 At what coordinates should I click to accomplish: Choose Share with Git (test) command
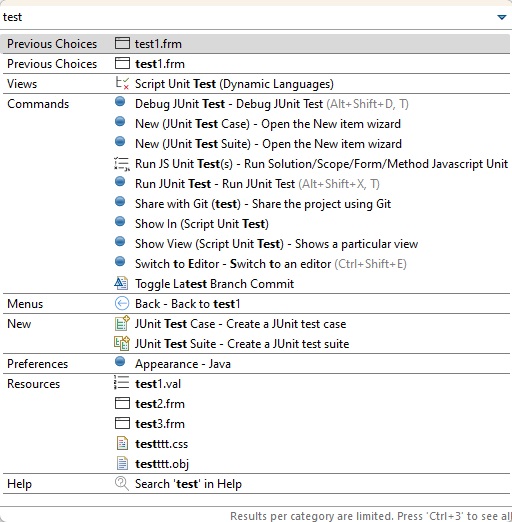(263, 204)
